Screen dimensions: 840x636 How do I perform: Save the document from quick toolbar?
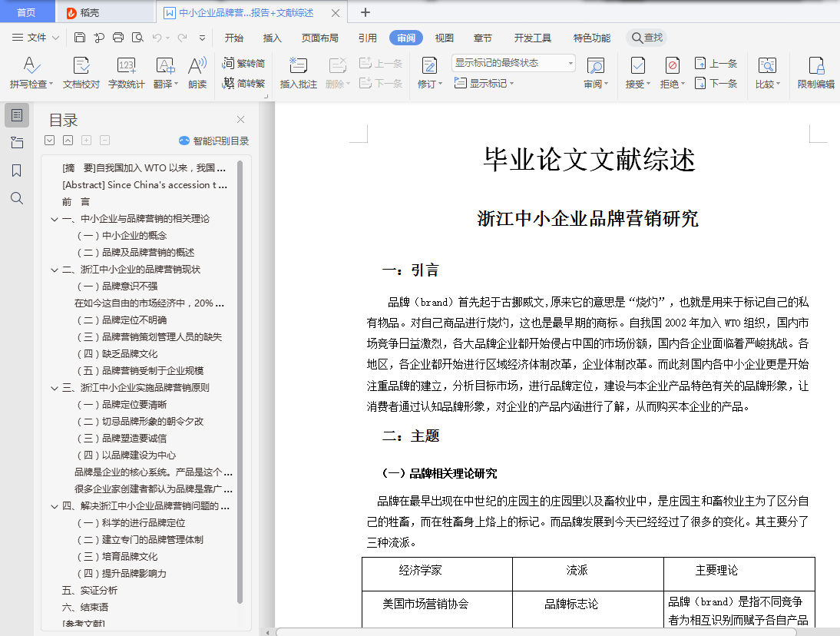click(79, 38)
